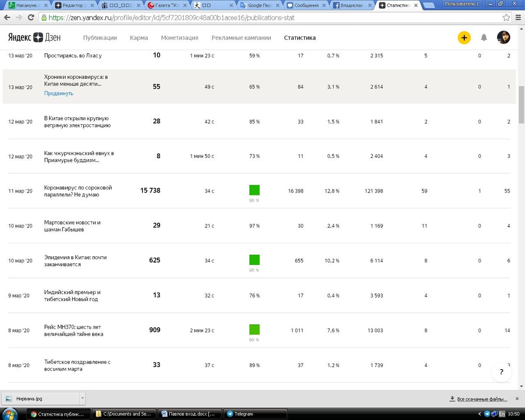Open article Простираясь, во Лхасу
Viewport: 525px width, 420px height.
[73, 56]
